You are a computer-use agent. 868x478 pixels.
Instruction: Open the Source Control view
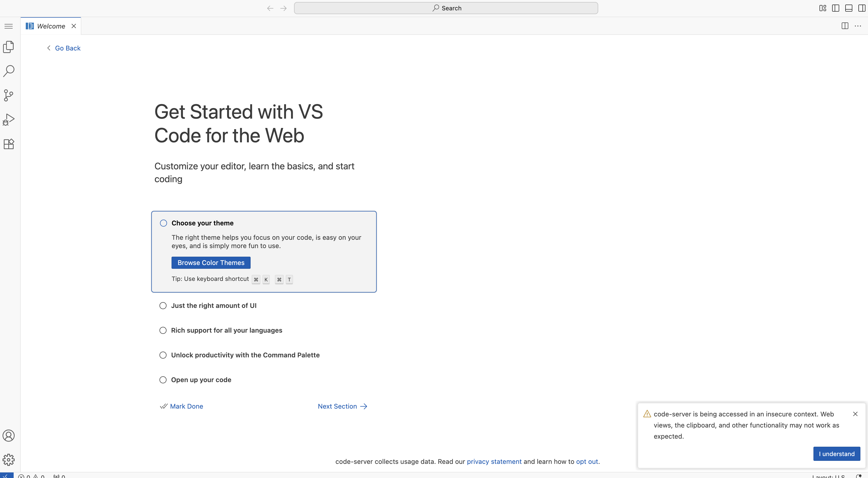tap(9, 95)
